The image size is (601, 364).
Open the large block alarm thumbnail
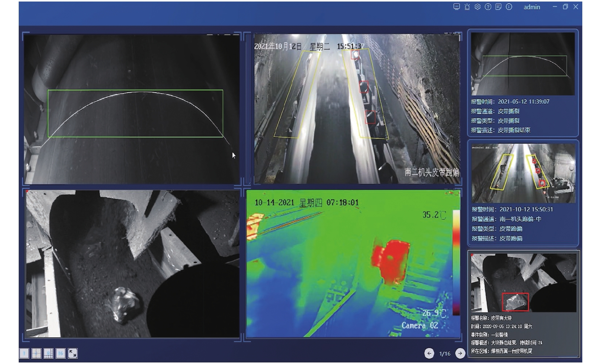click(523, 283)
